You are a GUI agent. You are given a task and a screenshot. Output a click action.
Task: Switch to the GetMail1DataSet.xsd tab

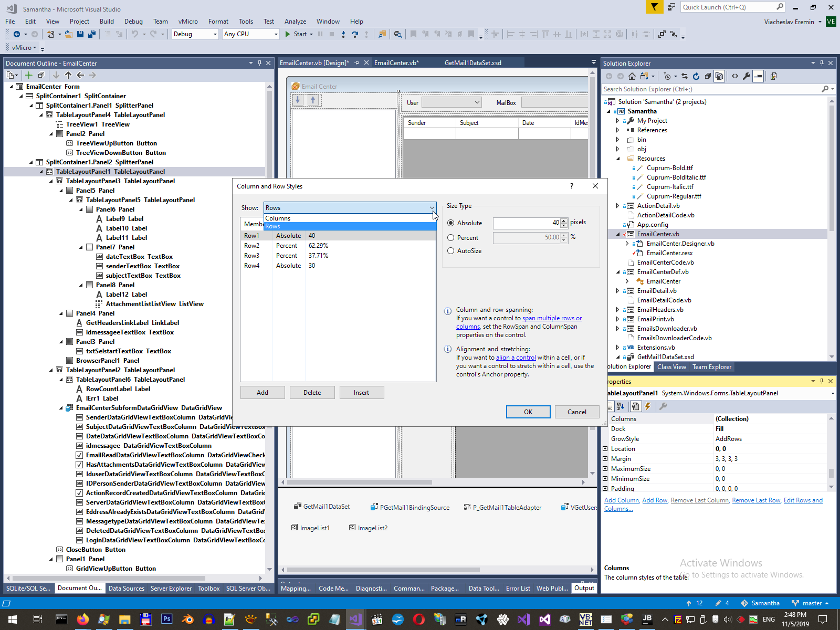pyautogui.click(x=473, y=63)
